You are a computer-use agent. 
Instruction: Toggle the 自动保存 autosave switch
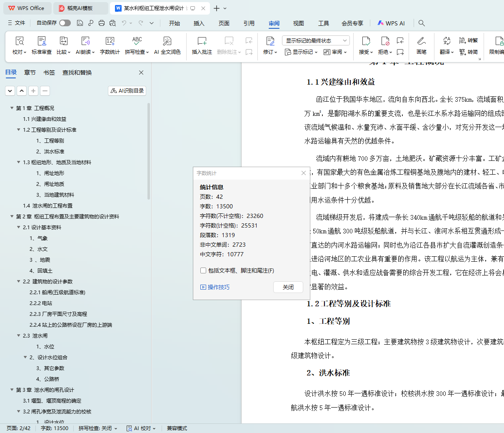(65, 23)
